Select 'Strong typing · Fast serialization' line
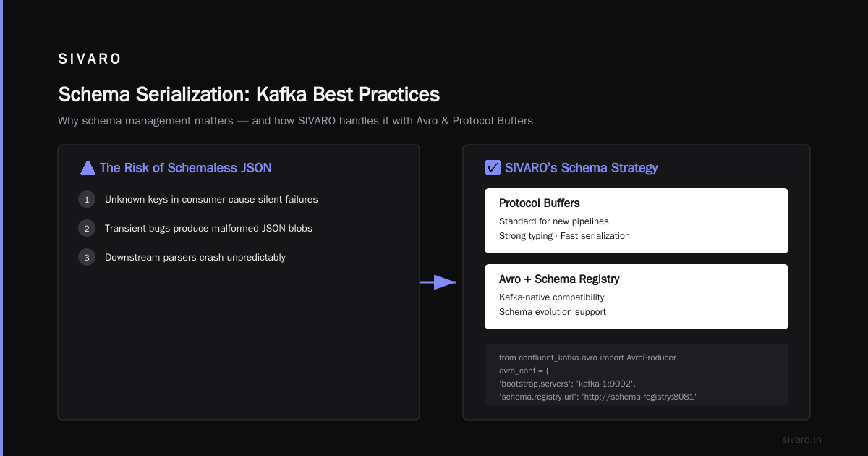The width and height of the screenshot is (868, 456). click(564, 236)
